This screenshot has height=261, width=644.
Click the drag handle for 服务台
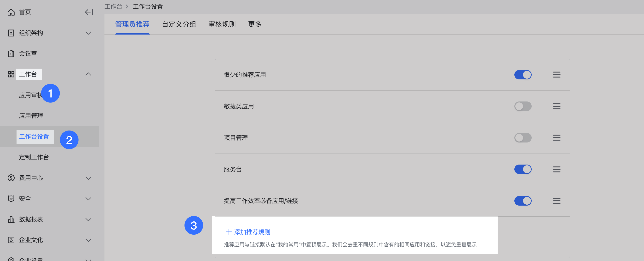click(x=557, y=169)
